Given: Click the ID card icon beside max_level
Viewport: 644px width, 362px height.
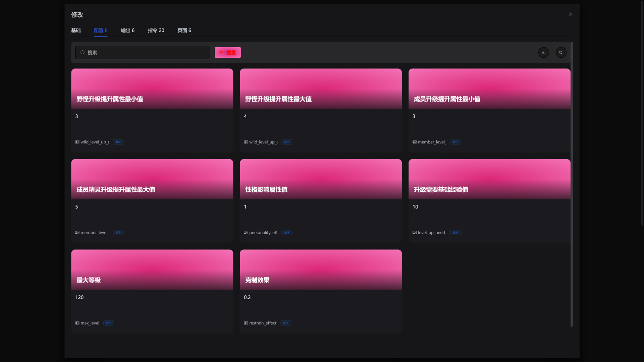Looking at the screenshot, I should pyautogui.click(x=77, y=323).
